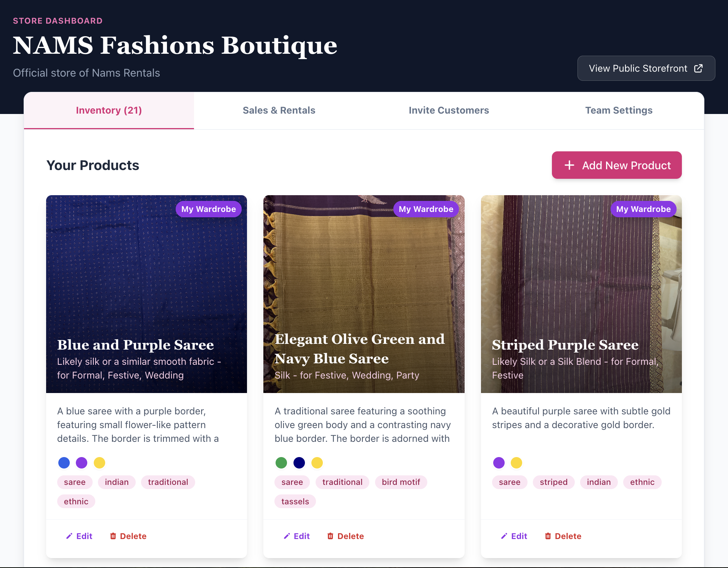
Task: Switch to the Sales & Rentals tab
Action: click(x=279, y=110)
